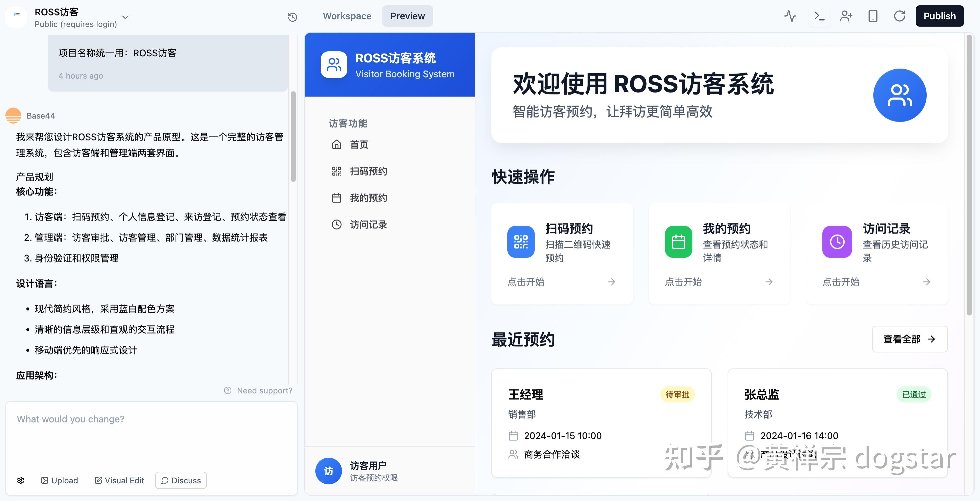Open the 王经理 appointment card
980x501 pixels.
click(x=601, y=423)
